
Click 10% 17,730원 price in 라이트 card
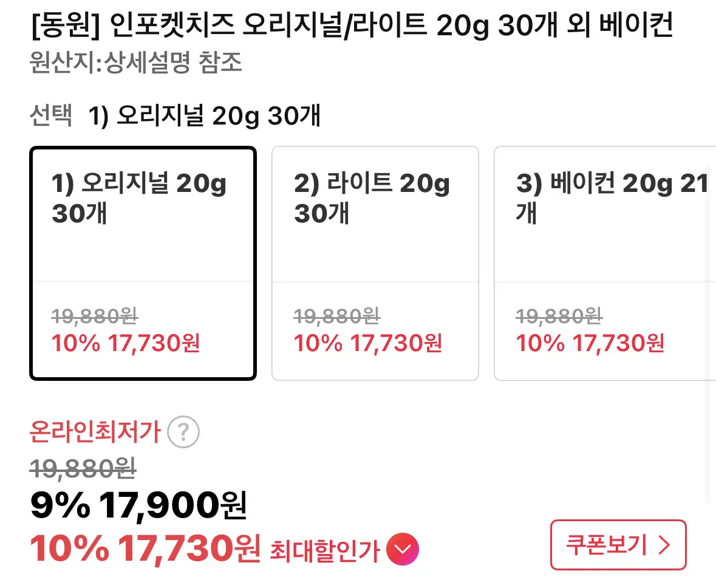click(368, 344)
